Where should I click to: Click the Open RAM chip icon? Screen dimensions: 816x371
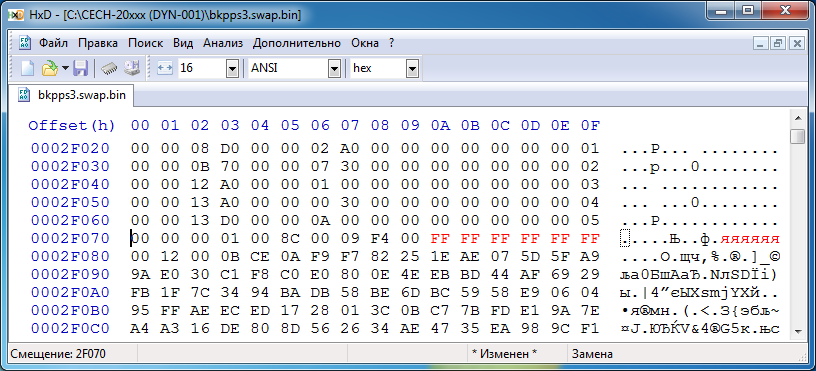pos(109,68)
